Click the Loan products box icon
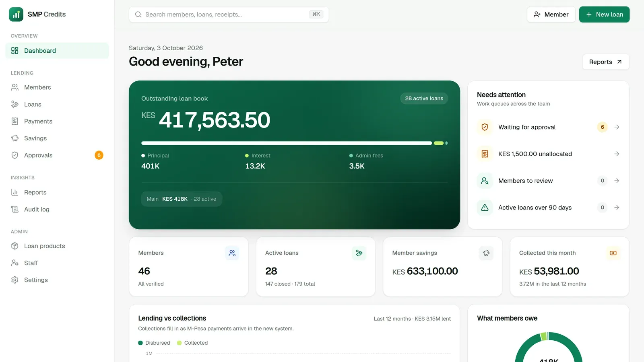The image size is (644, 362). 15,246
